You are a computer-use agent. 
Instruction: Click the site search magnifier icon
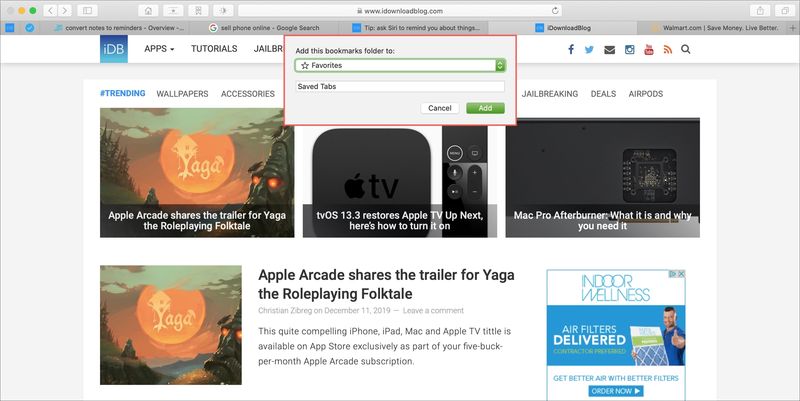click(686, 49)
